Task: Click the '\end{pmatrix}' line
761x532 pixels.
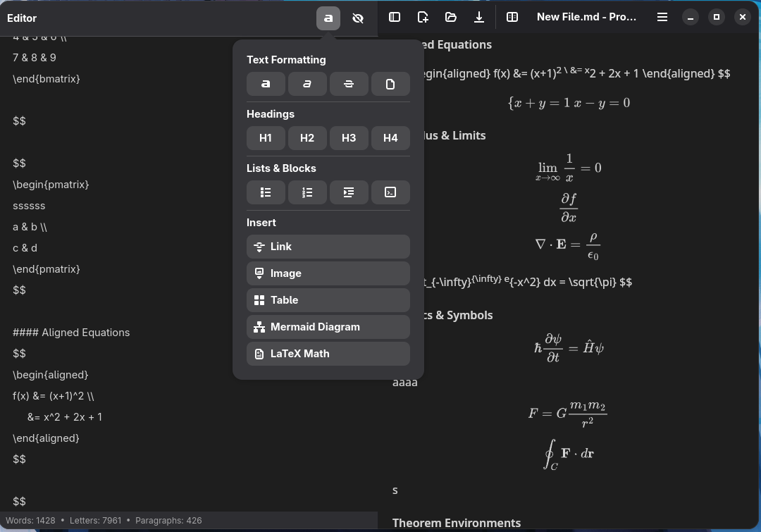Action: 47,269
